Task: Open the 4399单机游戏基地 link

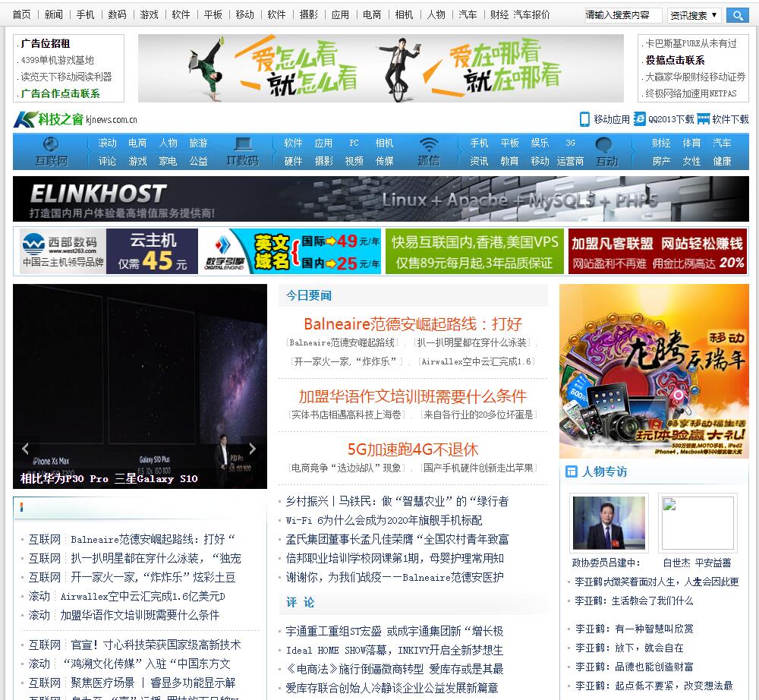Action: tap(57, 61)
